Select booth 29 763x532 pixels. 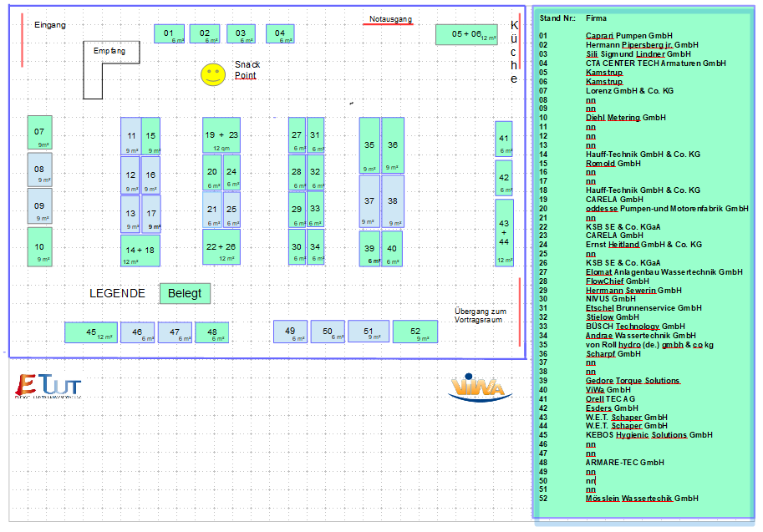pyautogui.click(x=297, y=210)
